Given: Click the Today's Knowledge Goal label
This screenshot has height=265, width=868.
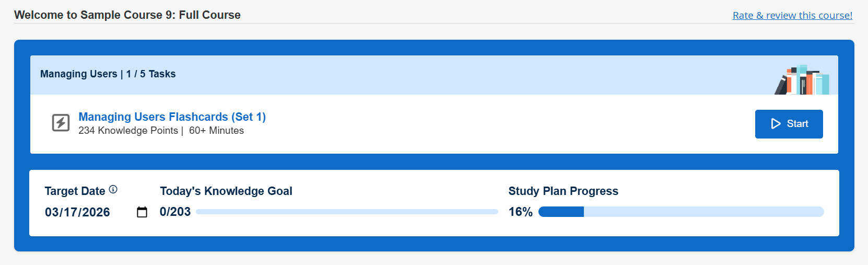Looking at the screenshot, I should (226, 191).
